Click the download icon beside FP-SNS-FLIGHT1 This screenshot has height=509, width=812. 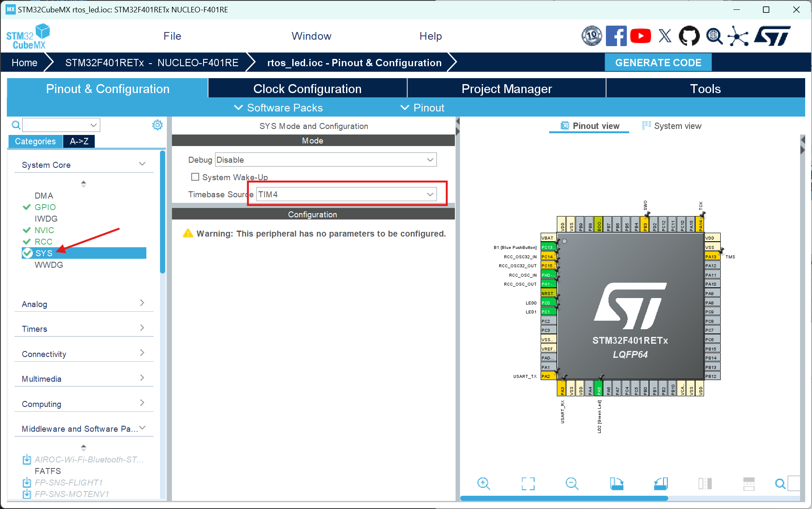point(26,483)
